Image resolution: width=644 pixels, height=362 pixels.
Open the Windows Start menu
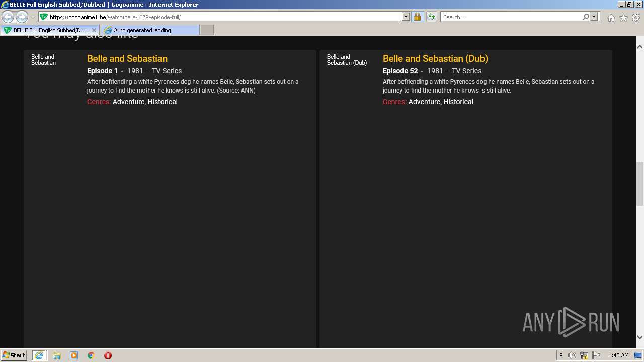coord(14,355)
